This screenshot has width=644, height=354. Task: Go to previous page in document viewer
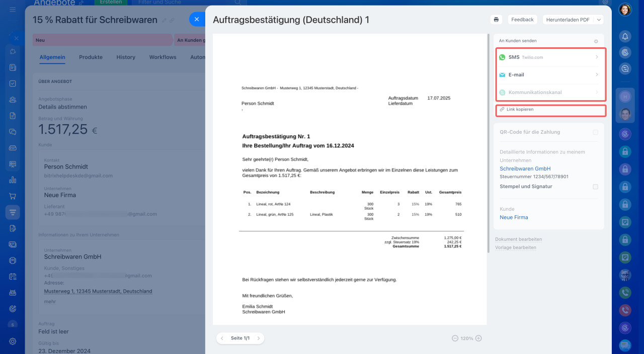pos(222,338)
